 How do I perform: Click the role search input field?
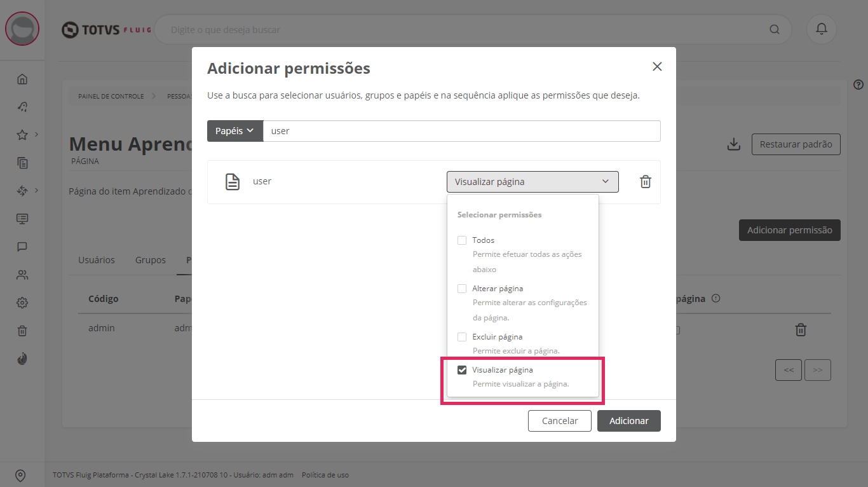461,131
